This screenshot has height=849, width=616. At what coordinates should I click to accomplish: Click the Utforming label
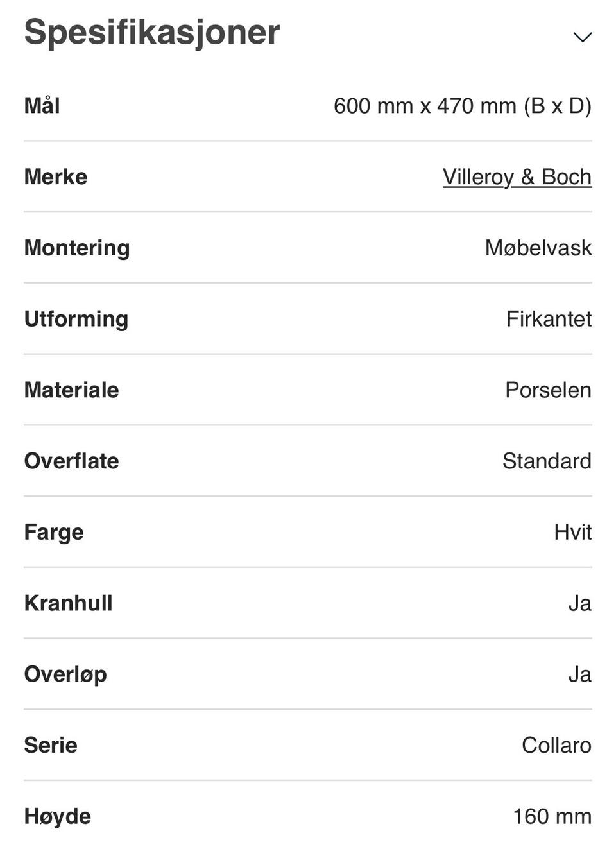coord(76,319)
